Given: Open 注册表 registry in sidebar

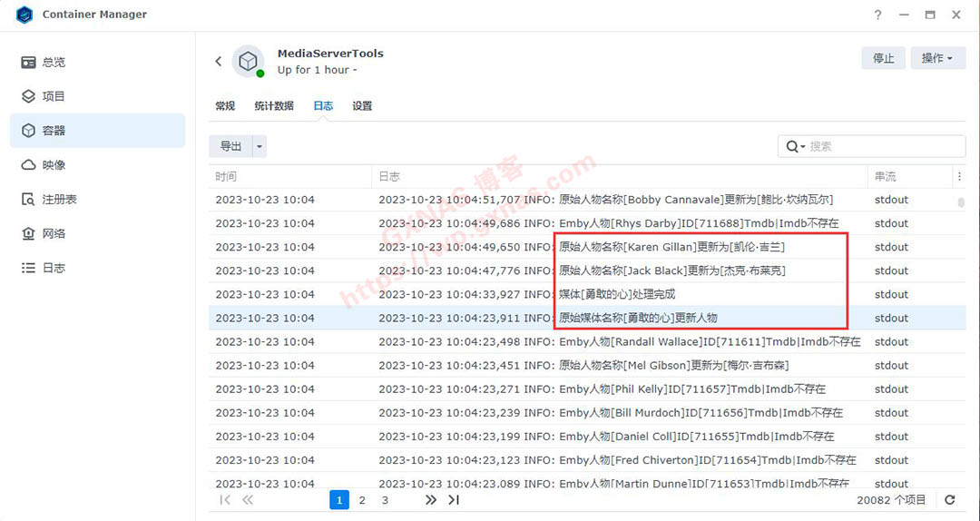Looking at the screenshot, I should tap(59, 200).
